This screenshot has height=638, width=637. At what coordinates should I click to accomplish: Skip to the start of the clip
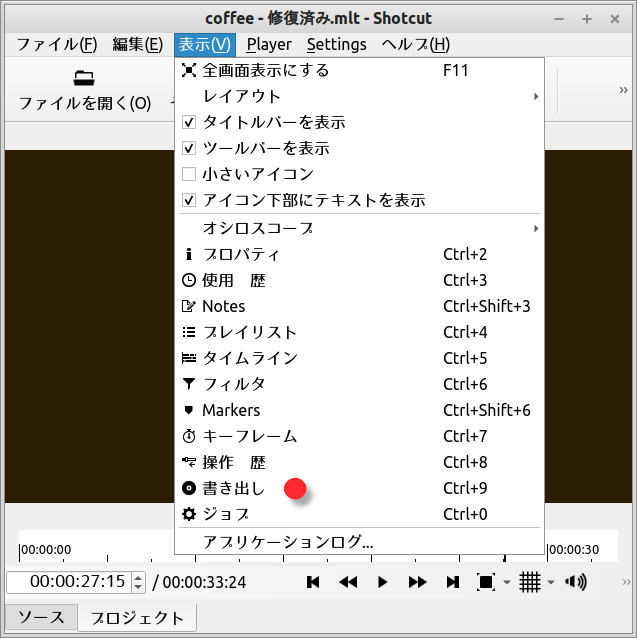(313, 582)
